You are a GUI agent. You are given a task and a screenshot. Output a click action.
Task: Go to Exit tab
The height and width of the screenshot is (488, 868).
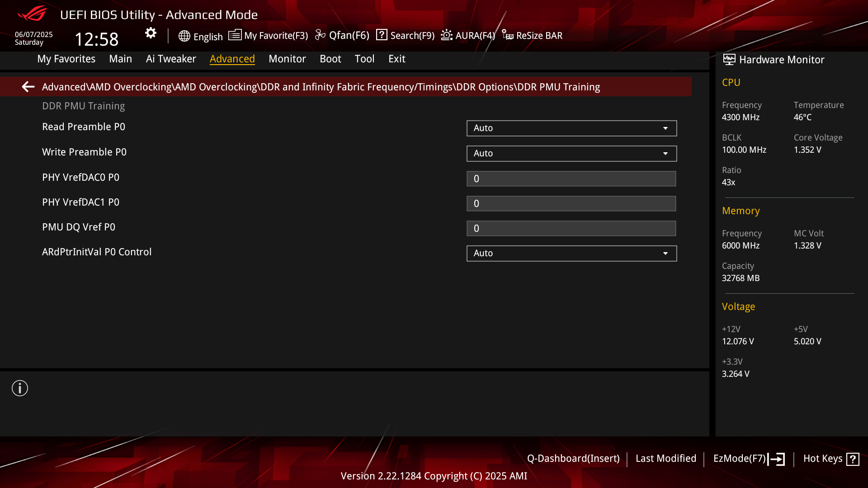397,59
